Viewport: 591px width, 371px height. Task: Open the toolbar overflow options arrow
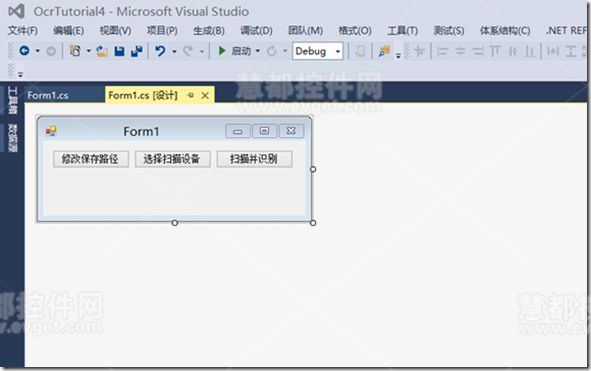pos(398,56)
